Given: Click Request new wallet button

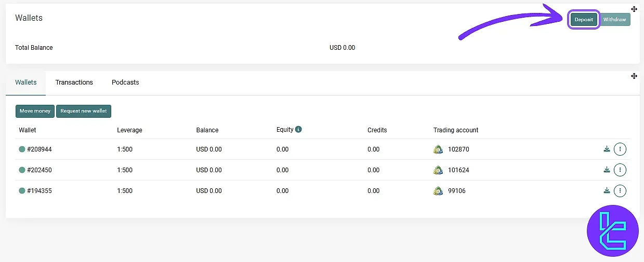Looking at the screenshot, I should coord(84,111).
